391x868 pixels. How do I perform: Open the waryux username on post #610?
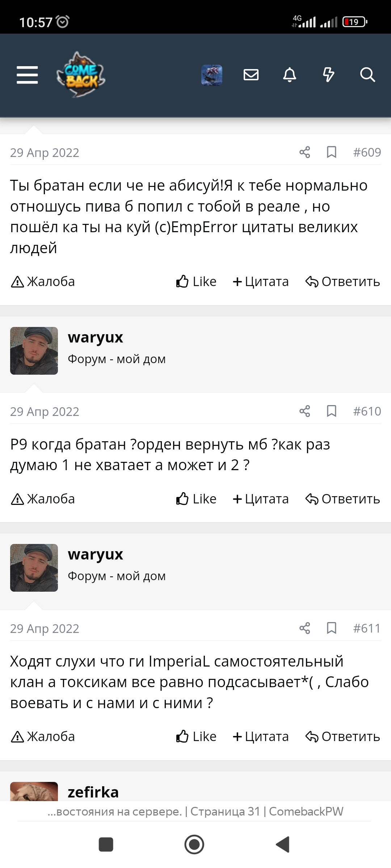96,337
